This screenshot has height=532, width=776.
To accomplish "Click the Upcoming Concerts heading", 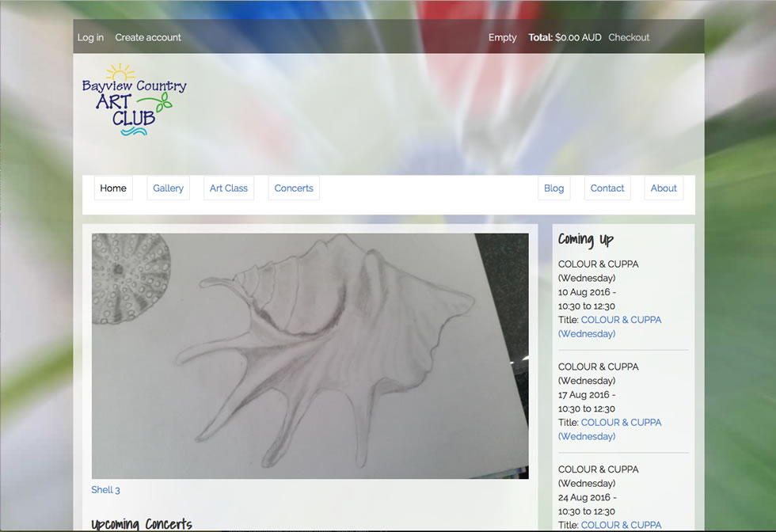I will tap(142, 524).
